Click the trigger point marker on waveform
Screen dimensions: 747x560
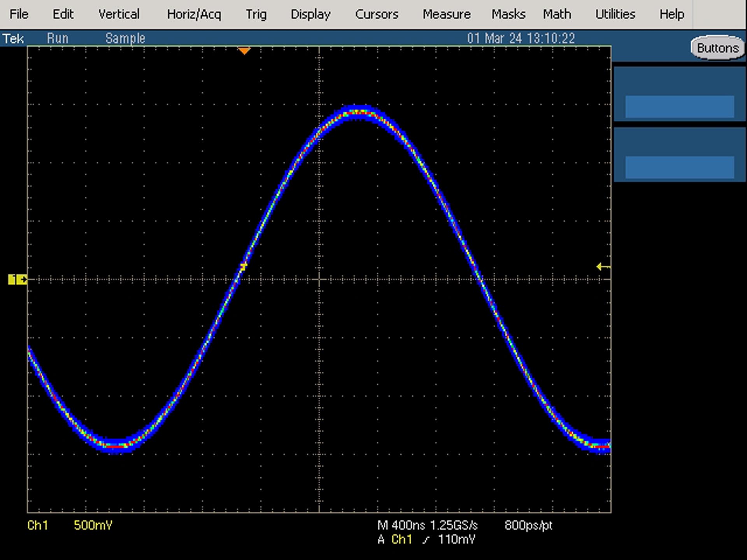tap(244, 267)
